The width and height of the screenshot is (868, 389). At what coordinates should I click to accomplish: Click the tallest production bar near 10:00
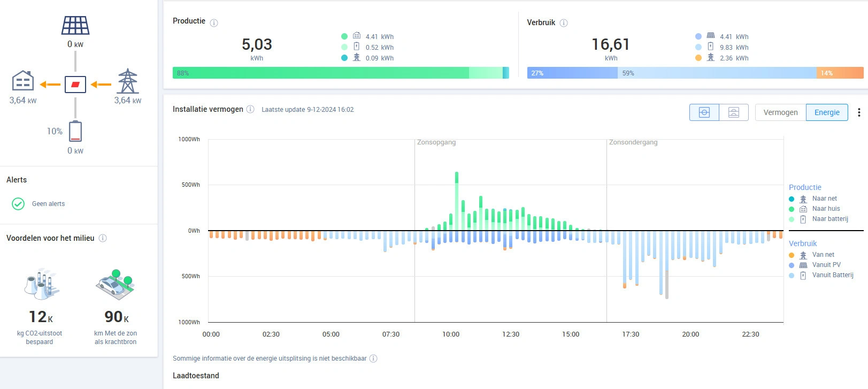click(x=457, y=201)
